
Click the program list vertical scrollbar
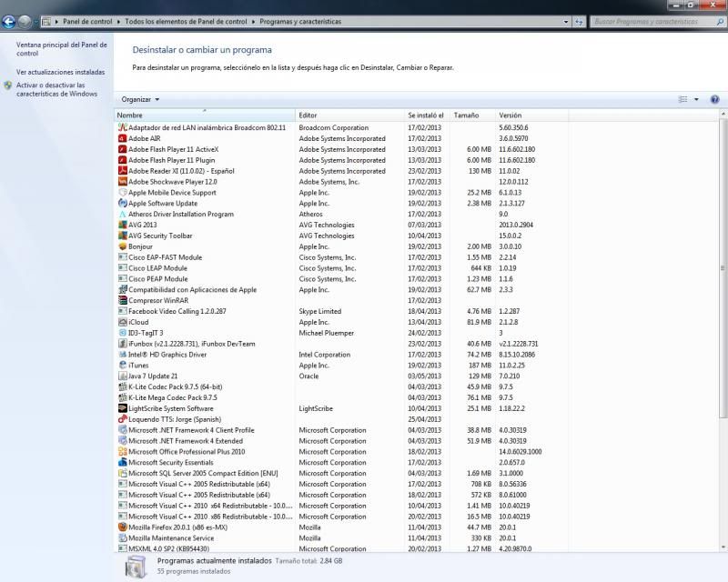(723, 267)
